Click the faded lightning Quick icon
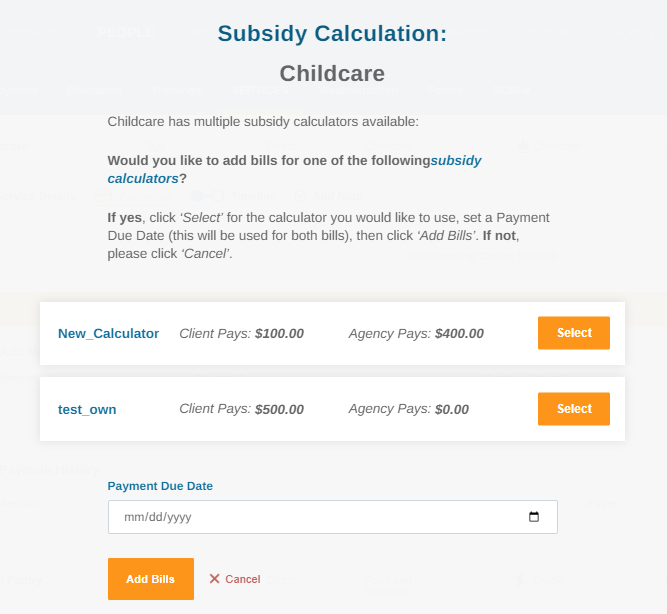This screenshot has width=667, height=614. (520, 580)
